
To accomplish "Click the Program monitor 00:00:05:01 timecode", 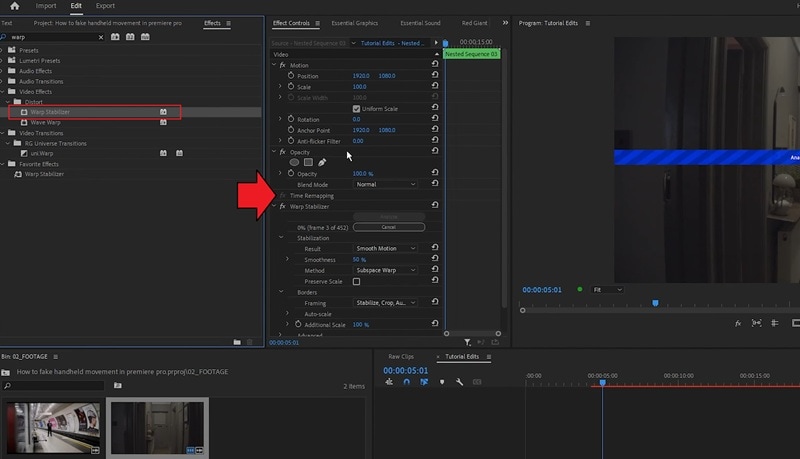I will pos(542,290).
